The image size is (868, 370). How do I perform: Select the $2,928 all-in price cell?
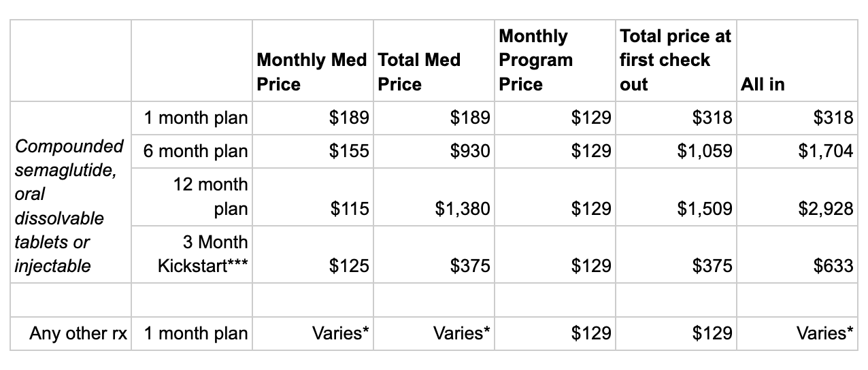[x=825, y=208]
